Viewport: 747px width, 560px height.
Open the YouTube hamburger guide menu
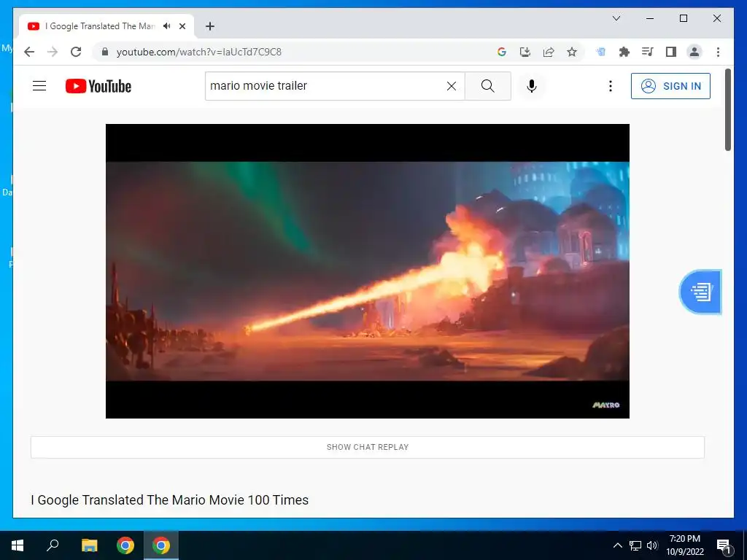tap(39, 86)
